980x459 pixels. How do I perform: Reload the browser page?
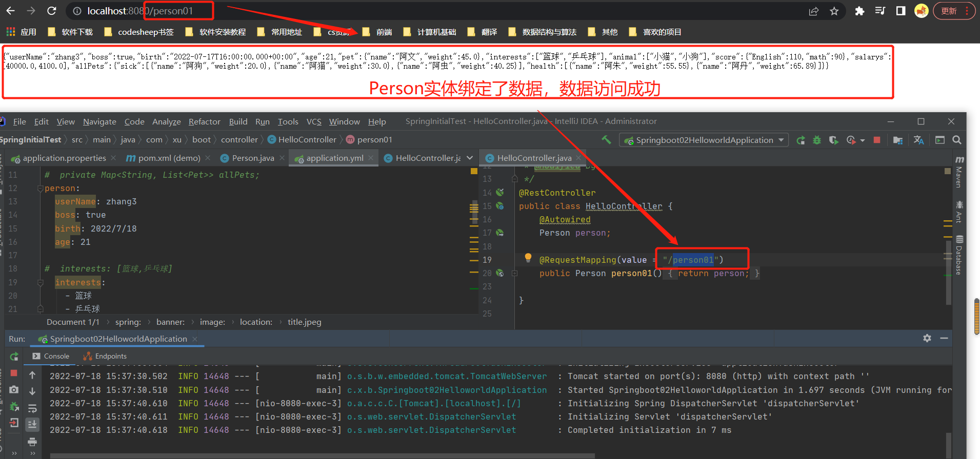pos(51,11)
